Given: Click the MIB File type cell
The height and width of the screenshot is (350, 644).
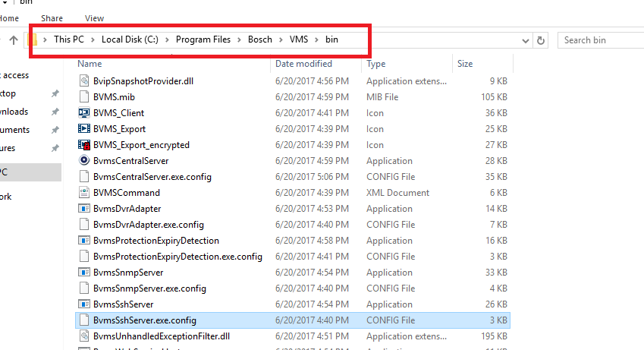Looking at the screenshot, I should (382, 97).
